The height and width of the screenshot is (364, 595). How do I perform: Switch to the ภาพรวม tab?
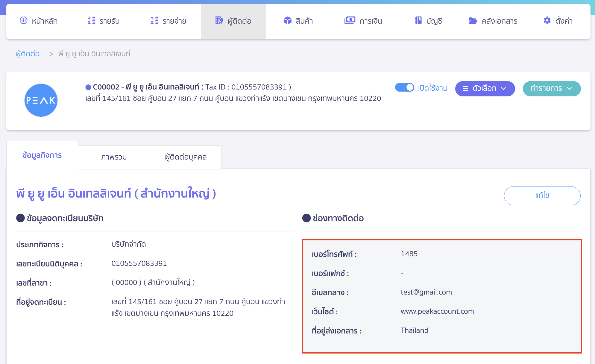(114, 157)
